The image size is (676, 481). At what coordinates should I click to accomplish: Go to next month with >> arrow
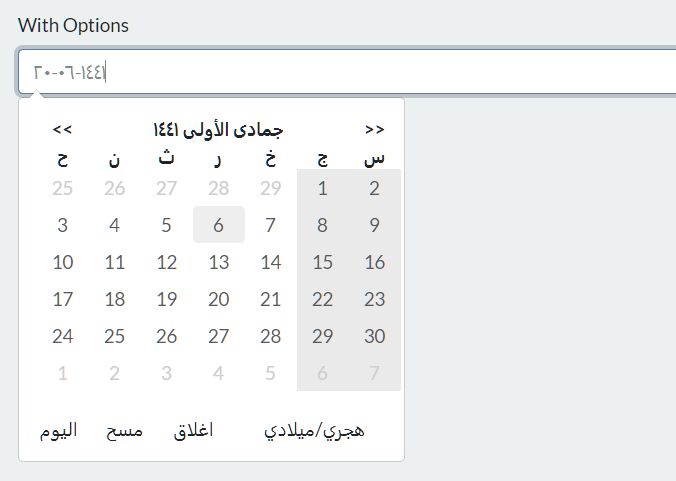[374, 129]
